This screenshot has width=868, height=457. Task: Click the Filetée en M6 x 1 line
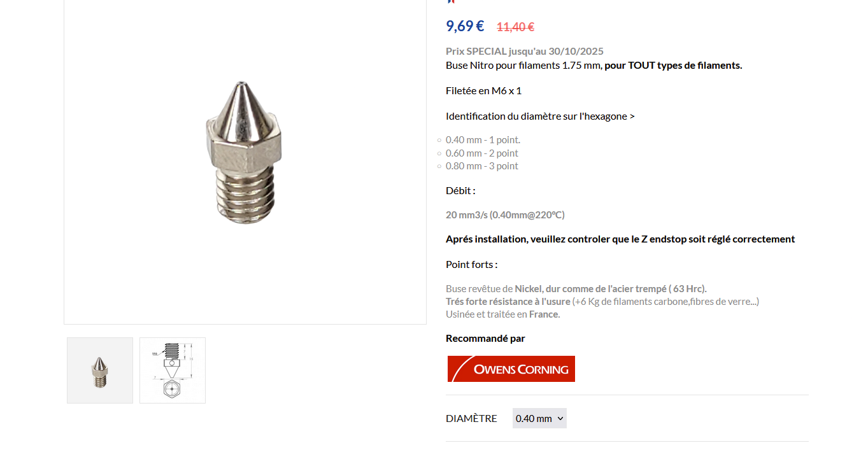(483, 91)
